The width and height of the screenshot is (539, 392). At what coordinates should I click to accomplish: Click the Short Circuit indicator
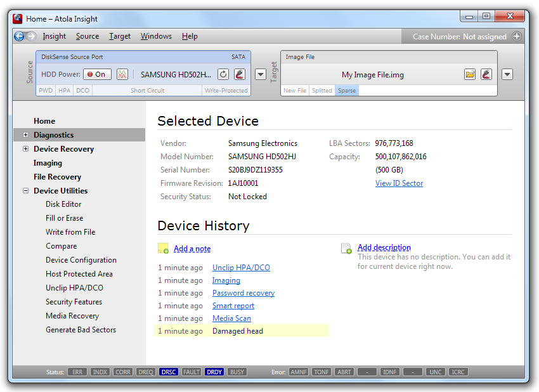(x=147, y=91)
